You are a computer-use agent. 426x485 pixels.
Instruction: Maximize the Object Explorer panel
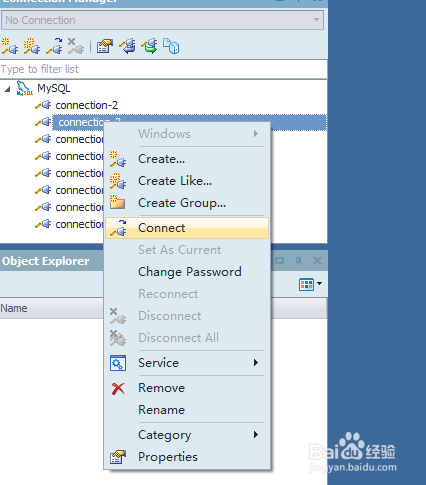click(280, 261)
